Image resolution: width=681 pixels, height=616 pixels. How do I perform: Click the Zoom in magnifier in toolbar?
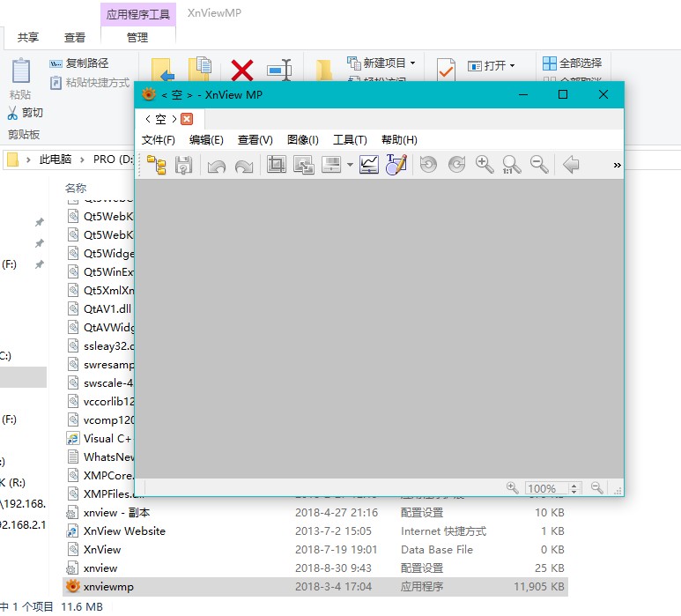[x=485, y=165]
